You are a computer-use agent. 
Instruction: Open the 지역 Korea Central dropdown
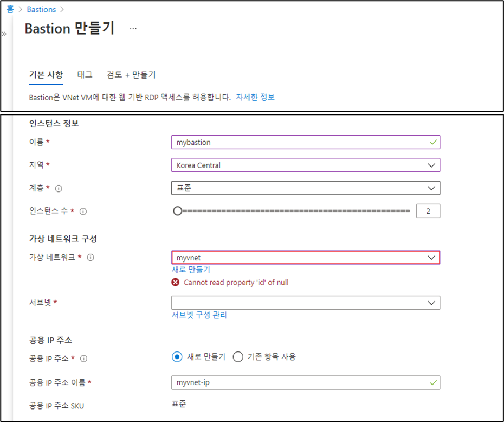306,165
